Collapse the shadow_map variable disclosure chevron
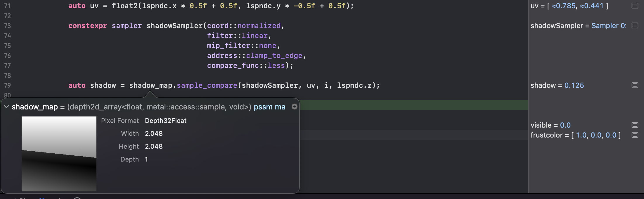644x199 pixels. point(6,107)
